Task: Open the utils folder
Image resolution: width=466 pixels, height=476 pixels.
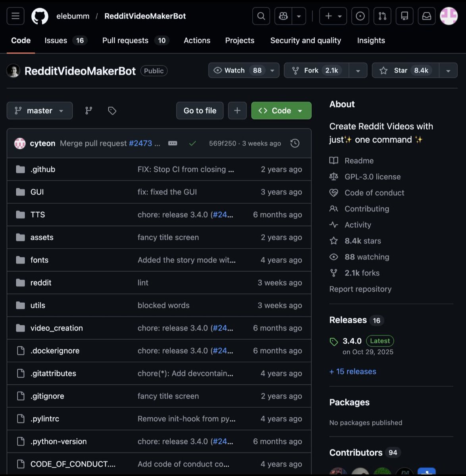Action: pos(38,305)
